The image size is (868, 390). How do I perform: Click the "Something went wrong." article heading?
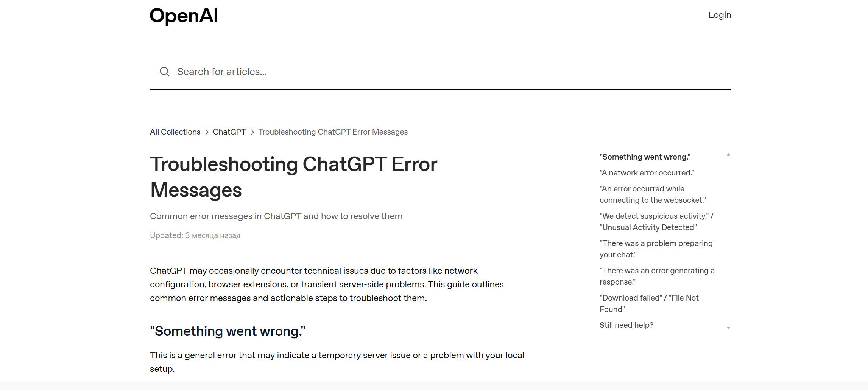tap(228, 331)
